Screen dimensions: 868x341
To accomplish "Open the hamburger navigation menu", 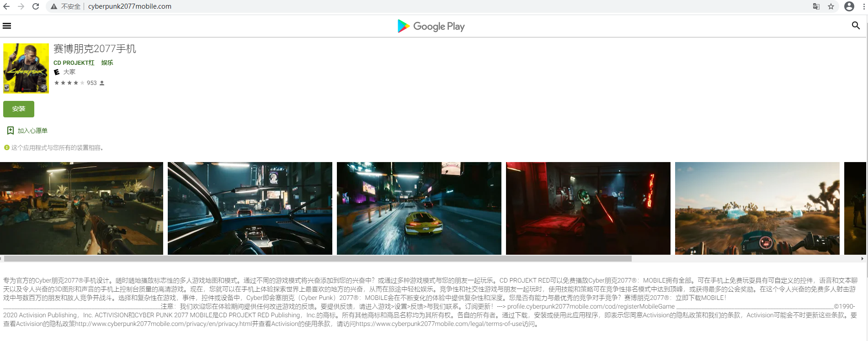I will [x=7, y=26].
